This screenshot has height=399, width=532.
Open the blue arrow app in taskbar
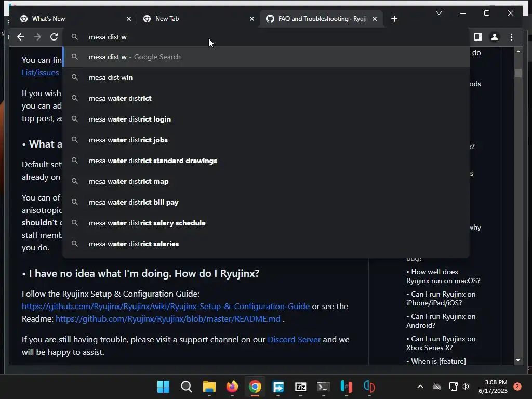278,387
